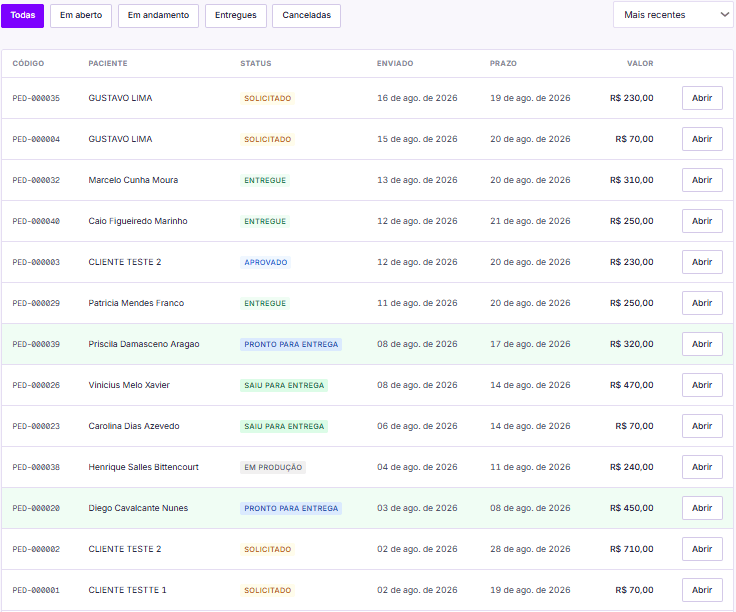The width and height of the screenshot is (736, 612).
Task: Click the R$ 470,00 value
Action: tap(631, 385)
